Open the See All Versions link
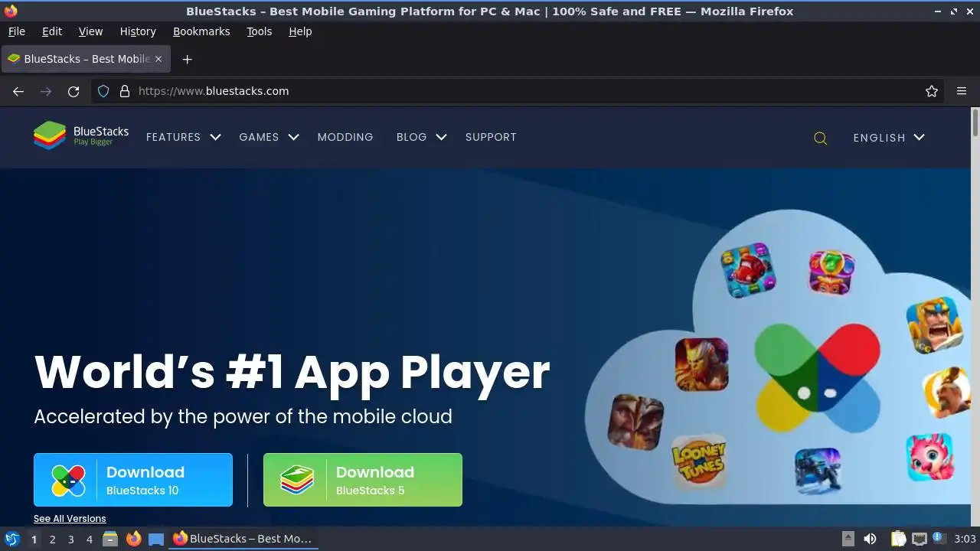Viewport: 980px width, 551px height. click(70, 518)
